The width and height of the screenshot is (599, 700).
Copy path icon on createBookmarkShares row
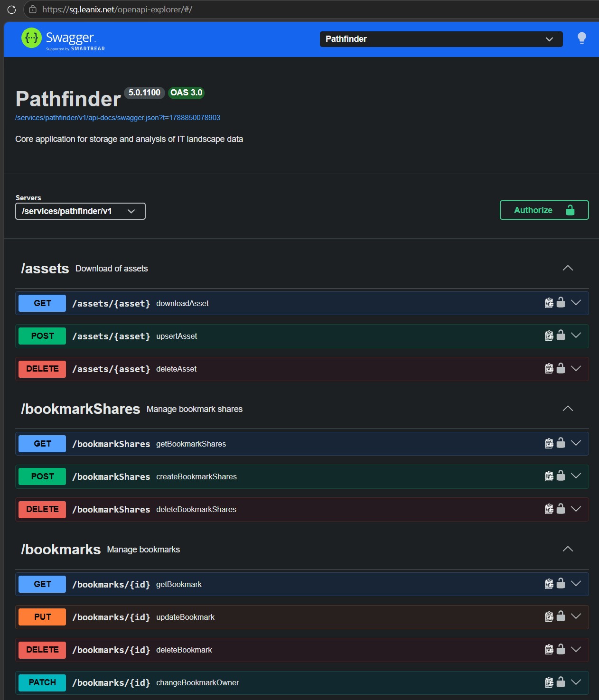(549, 476)
